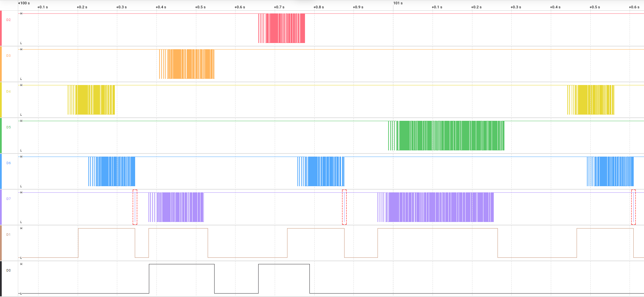This screenshot has height=297, width=644.
Task: Select the D1 channel label
Action: [x=9, y=235]
